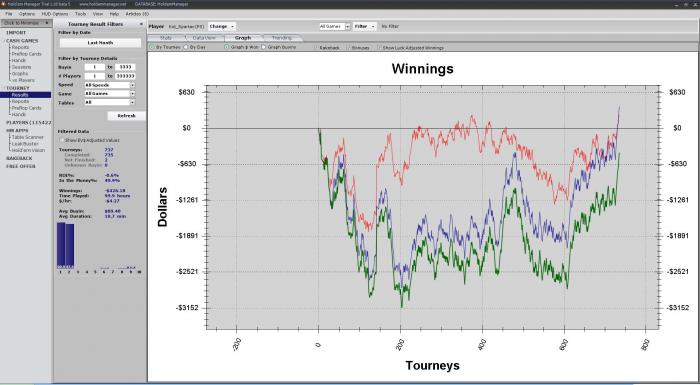The height and width of the screenshot is (385, 700).
Task: Open the RAKEBACK section
Action: 19,159
